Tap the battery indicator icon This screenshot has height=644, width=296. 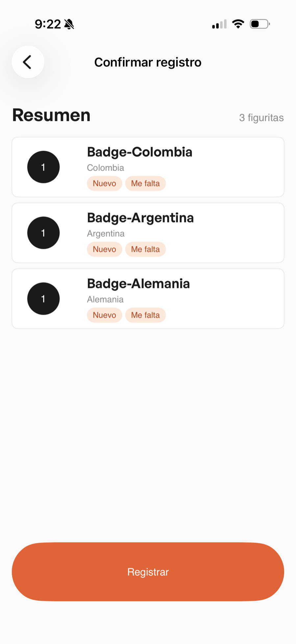(x=259, y=24)
